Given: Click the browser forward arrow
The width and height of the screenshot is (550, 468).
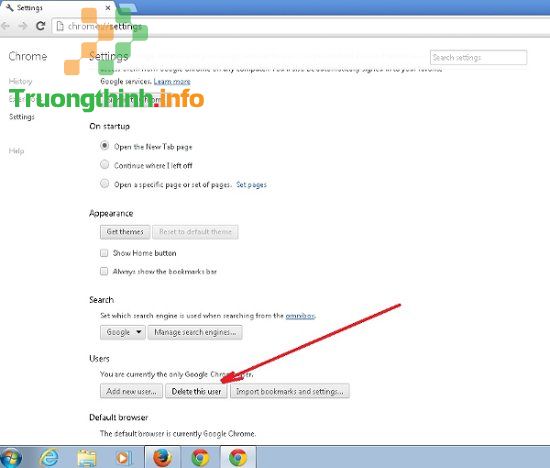Looking at the screenshot, I should tap(23, 26).
